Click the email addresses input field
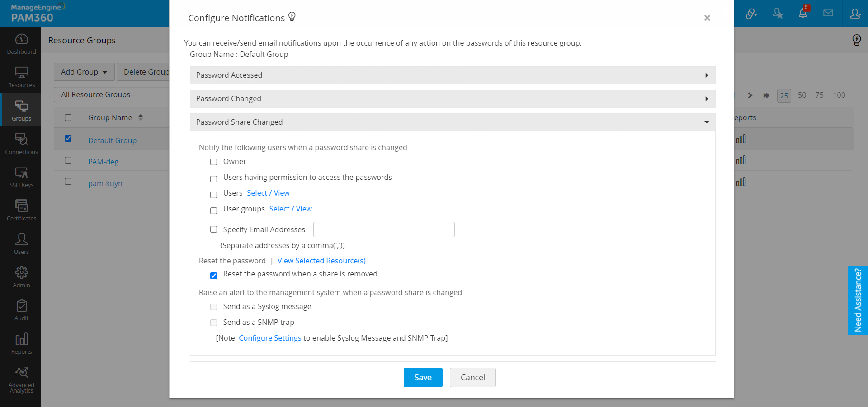 pyautogui.click(x=384, y=229)
